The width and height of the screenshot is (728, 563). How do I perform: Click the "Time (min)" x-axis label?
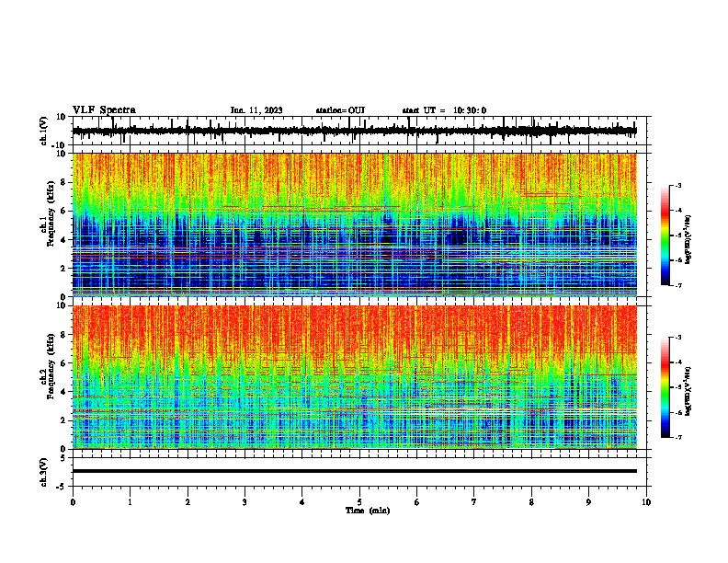click(368, 511)
